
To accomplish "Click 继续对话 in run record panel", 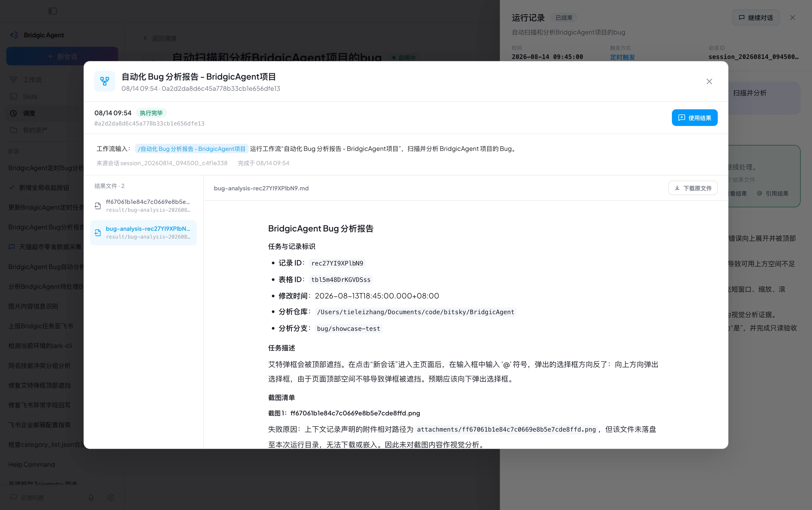I will (755, 18).
